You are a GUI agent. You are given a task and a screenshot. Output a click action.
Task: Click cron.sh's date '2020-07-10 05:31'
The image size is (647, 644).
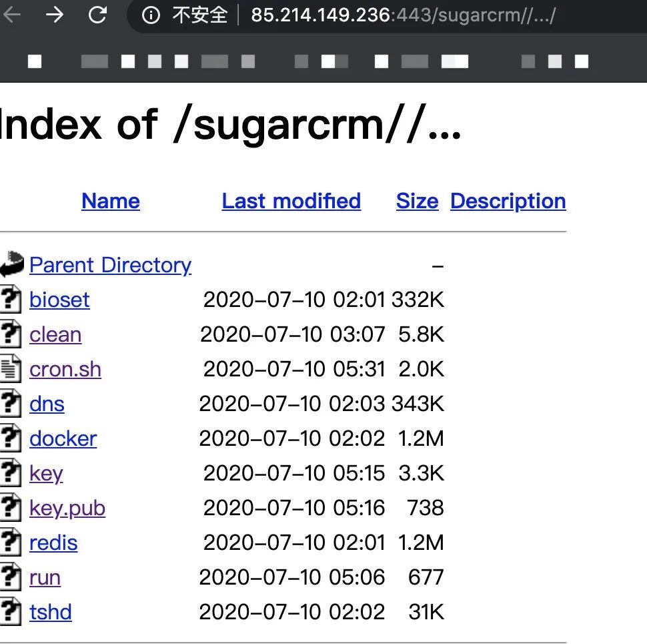pos(294,369)
